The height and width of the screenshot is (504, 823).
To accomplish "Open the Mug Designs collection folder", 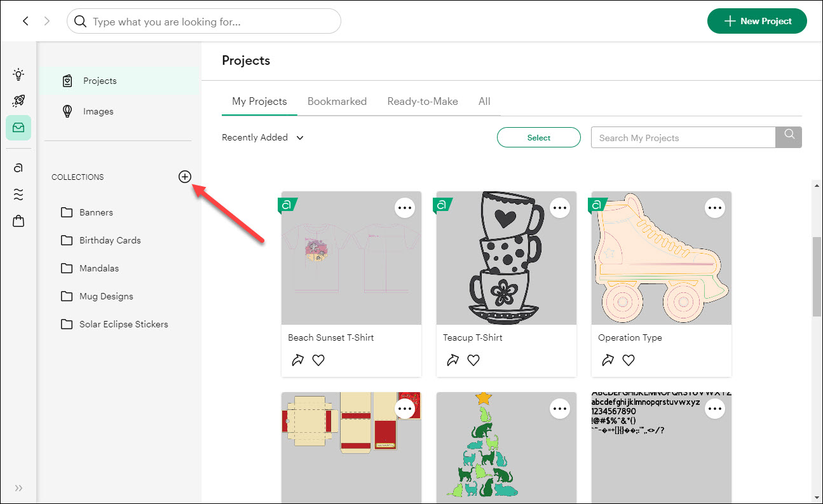I will (x=105, y=296).
